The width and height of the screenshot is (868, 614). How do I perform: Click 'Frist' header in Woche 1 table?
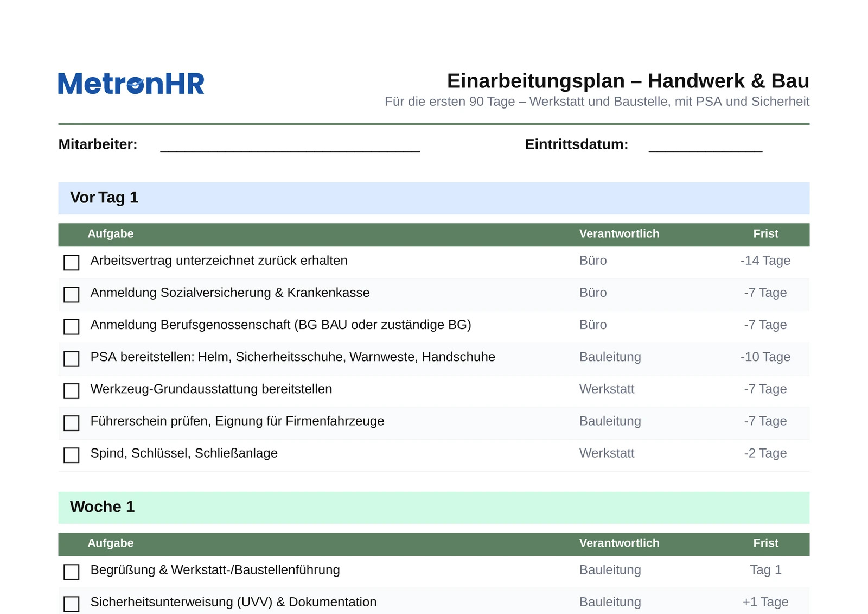click(x=765, y=543)
